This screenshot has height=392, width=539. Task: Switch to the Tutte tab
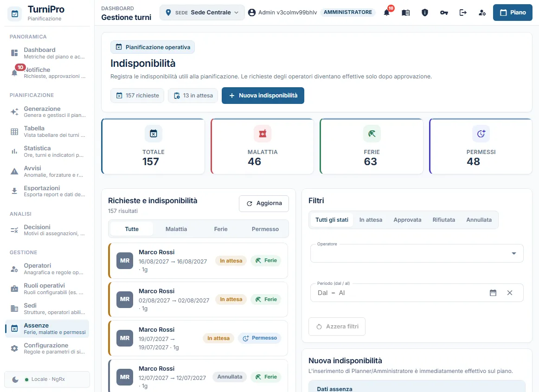click(x=132, y=229)
